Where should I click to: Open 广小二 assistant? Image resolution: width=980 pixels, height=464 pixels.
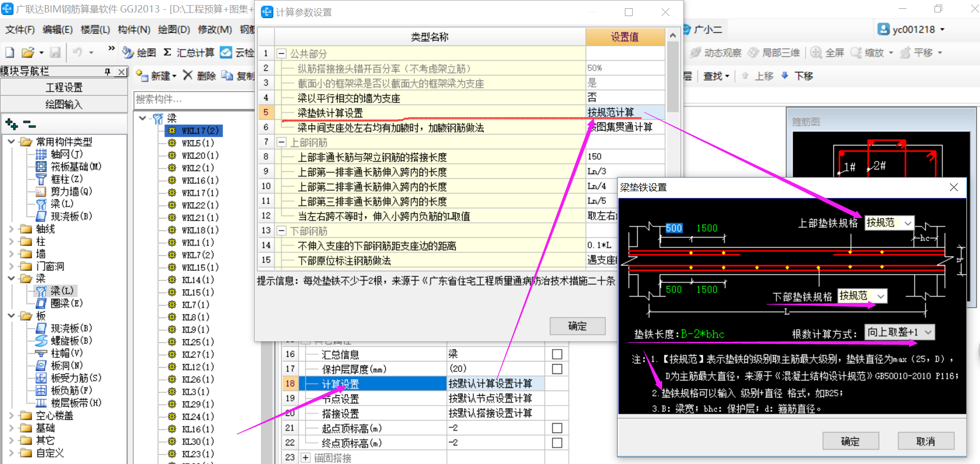click(702, 30)
